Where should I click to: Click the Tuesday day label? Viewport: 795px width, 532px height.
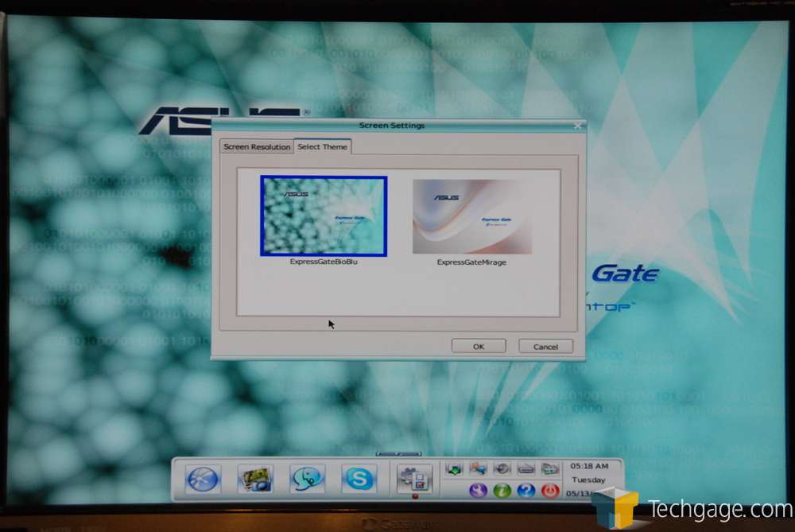point(588,480)
